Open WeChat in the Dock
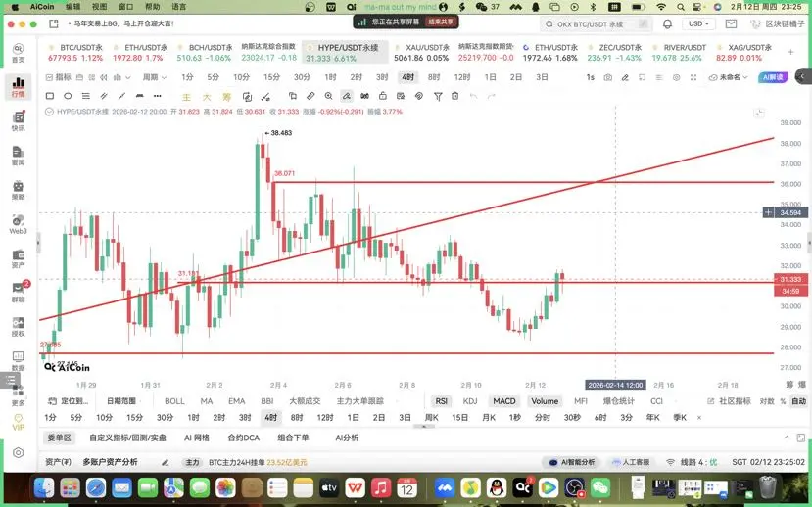 (600, 487)
